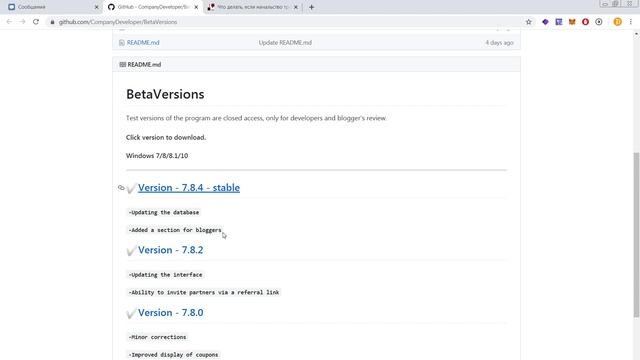Click the scrollbar up arrow

pos(636,34)
